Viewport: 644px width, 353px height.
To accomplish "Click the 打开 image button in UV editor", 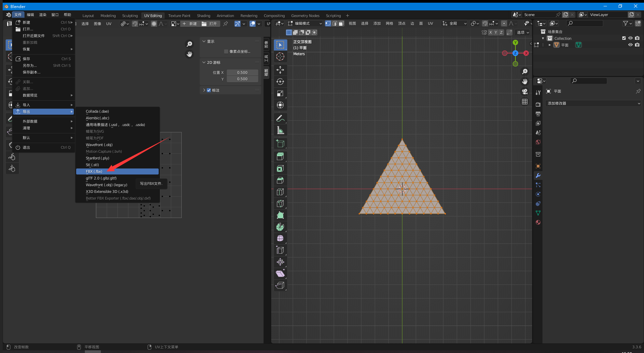I will 210,24.
